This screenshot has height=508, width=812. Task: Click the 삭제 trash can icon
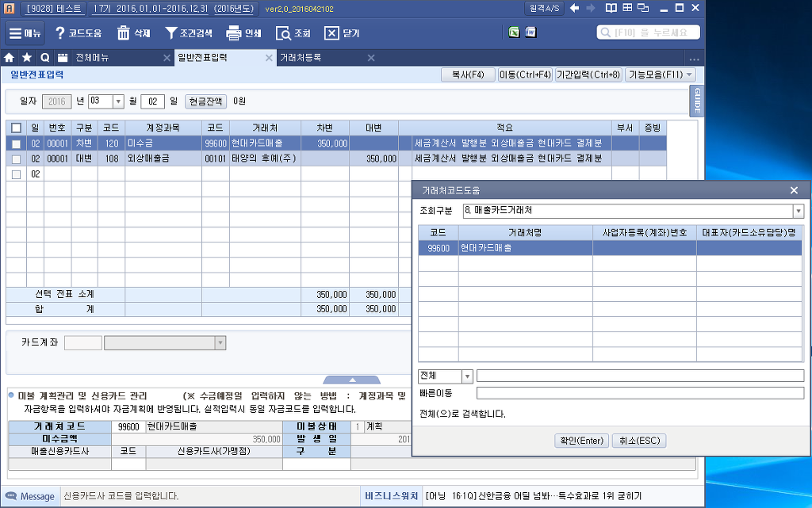[x=124, y=33]
